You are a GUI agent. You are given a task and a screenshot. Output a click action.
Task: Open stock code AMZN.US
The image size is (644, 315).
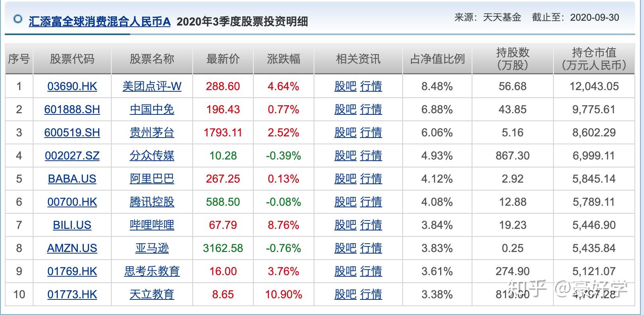pyautogui.click(x=72, y=248)
